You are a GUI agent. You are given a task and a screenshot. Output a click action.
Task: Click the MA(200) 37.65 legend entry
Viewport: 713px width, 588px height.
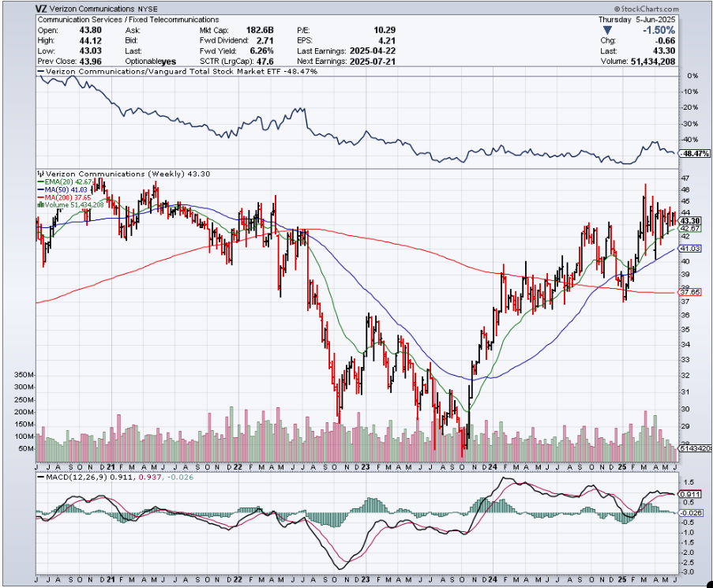[65, 197]
